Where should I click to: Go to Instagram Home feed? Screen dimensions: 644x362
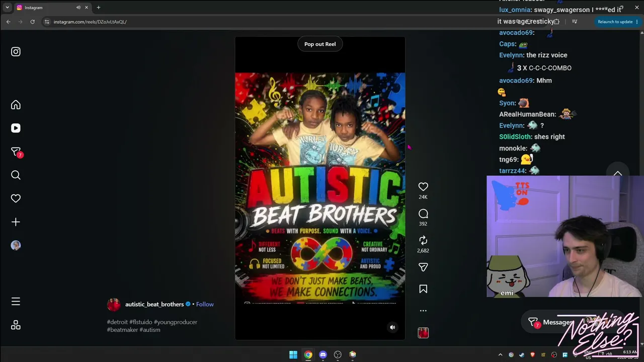tap(16, 105)
